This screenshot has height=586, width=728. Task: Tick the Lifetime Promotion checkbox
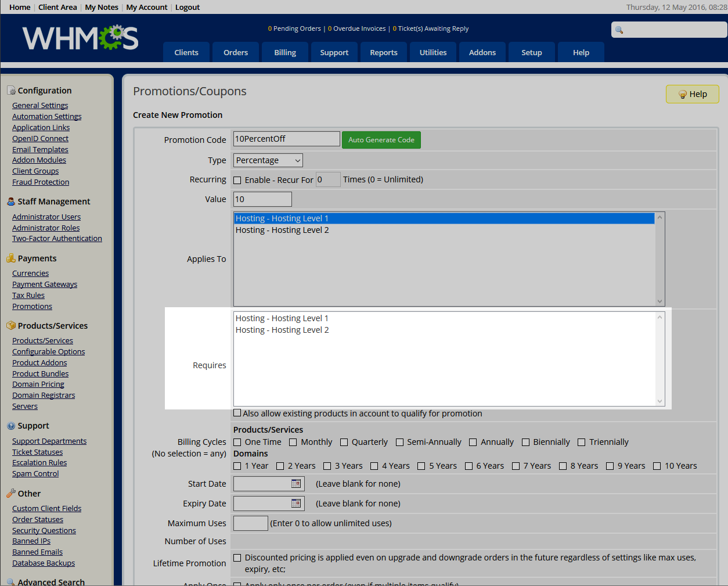pyautogui.click(x=237, y=558)
